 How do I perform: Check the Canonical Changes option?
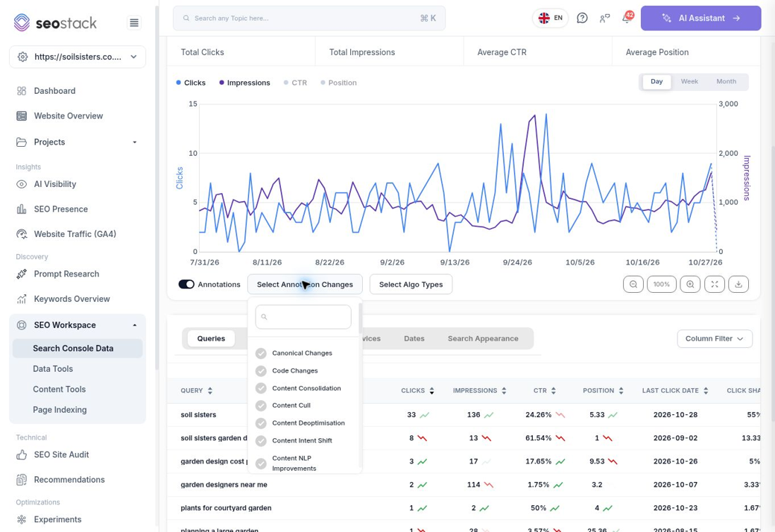pos(261,353)
